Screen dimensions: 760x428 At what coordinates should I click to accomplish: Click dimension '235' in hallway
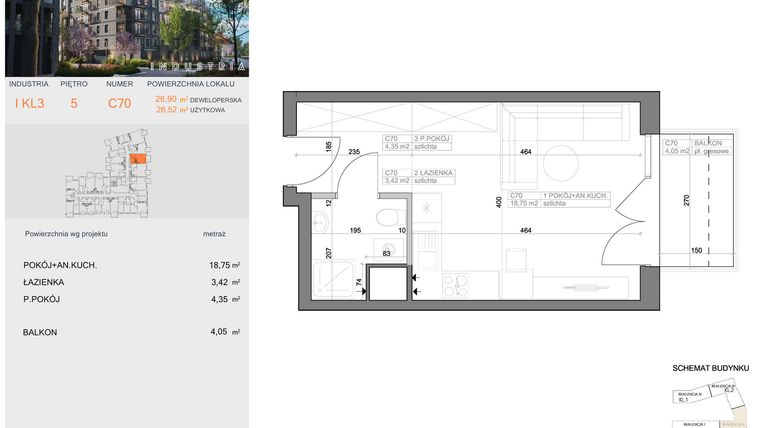pyautogui.click(x=354, y=152)
